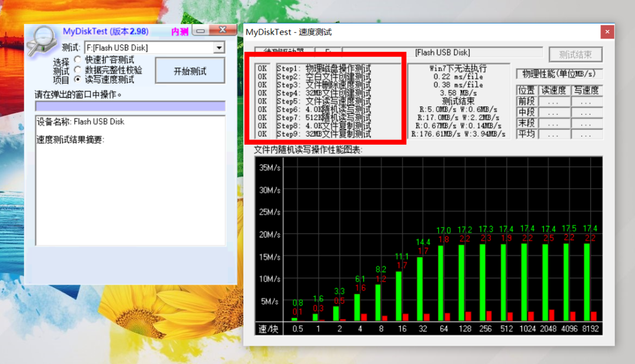Click Step9 32MB文件复制测试 row
635x364 pixels.
pyautogui.click(x=323, y=134)
